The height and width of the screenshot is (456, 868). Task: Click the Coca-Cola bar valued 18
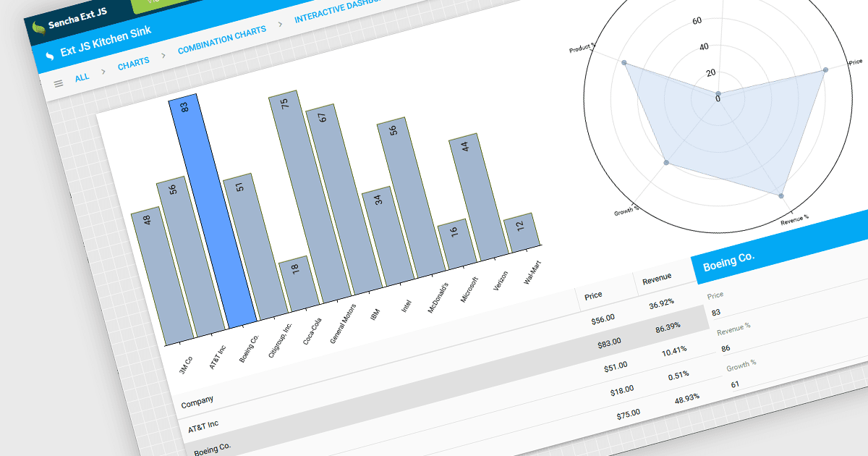pos(299,283)
